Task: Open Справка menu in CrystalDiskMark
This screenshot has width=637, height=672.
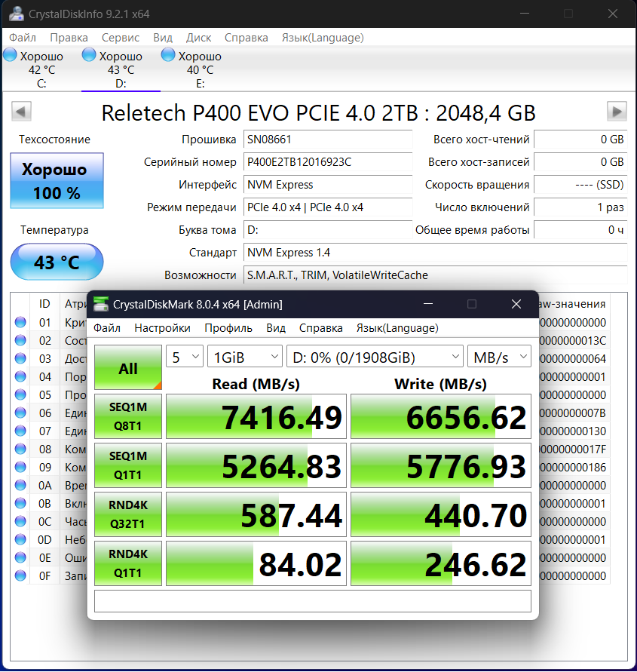Action: tap(321, 328)
